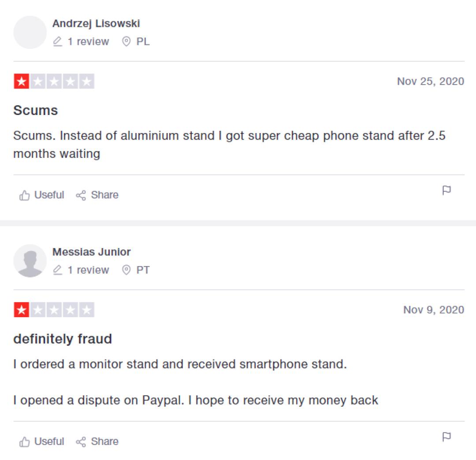Mark the definitely fraud review as Useful
The width and height of the screenshot is (476, 460).
pos(42,441)
